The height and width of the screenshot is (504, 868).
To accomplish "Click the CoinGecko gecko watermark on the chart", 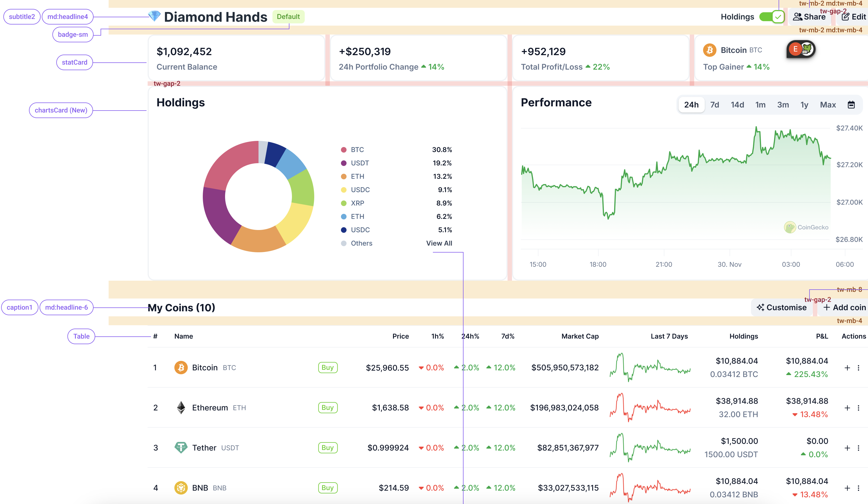I will pyautogui.click(x=790, y=227).
